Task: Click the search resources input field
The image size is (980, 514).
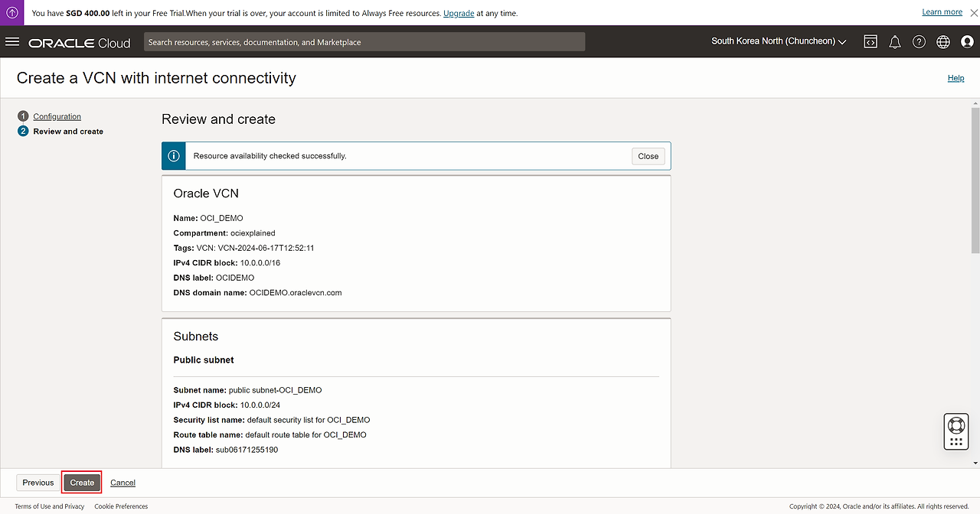Action: point(364,42)
